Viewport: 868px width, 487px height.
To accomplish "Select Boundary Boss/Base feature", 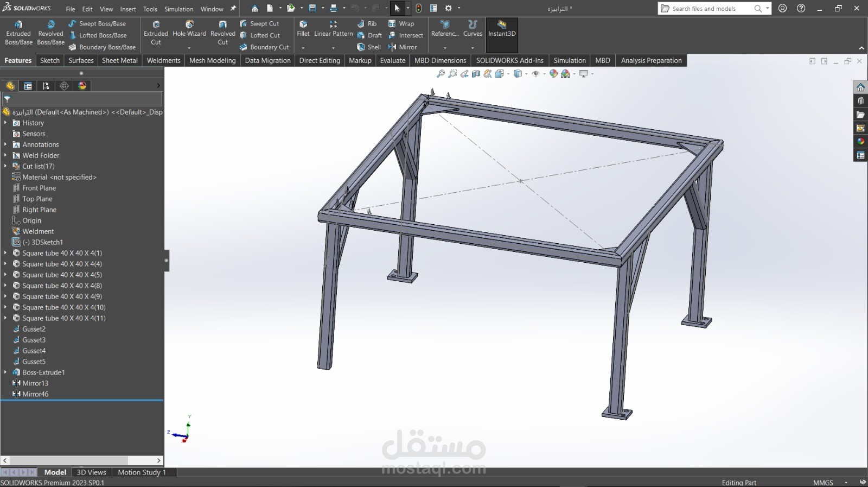I will pyautogui.click(x=102, y=47).
